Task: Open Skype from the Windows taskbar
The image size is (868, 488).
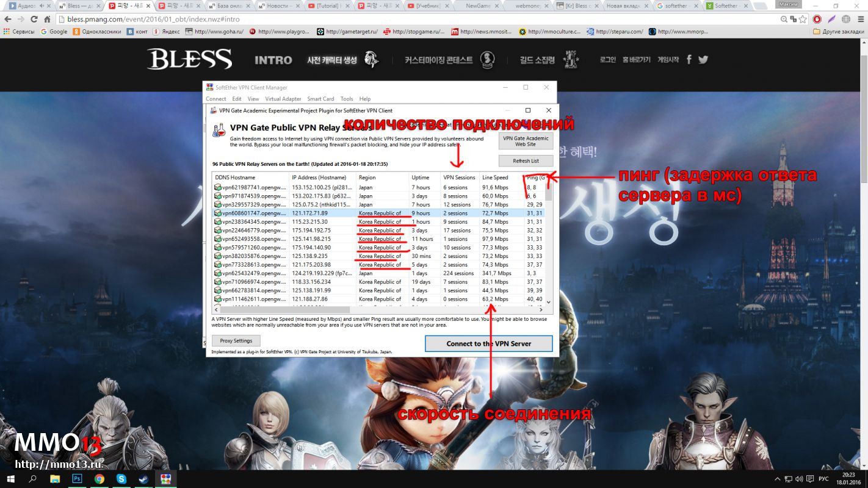Action: pos(121,479)
